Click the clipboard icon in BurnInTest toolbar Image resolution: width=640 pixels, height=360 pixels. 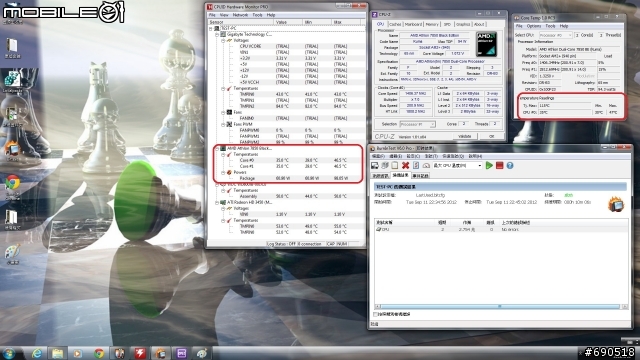coord(395,165)
